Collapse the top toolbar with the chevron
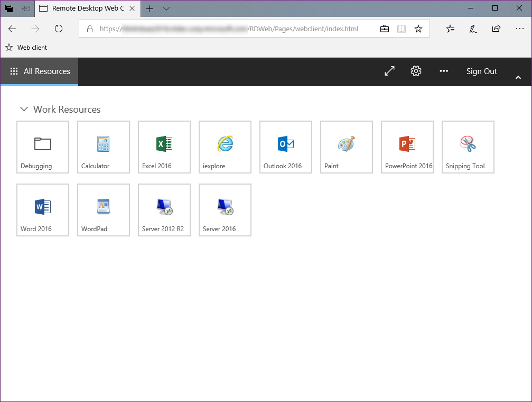 pos(518,77)
